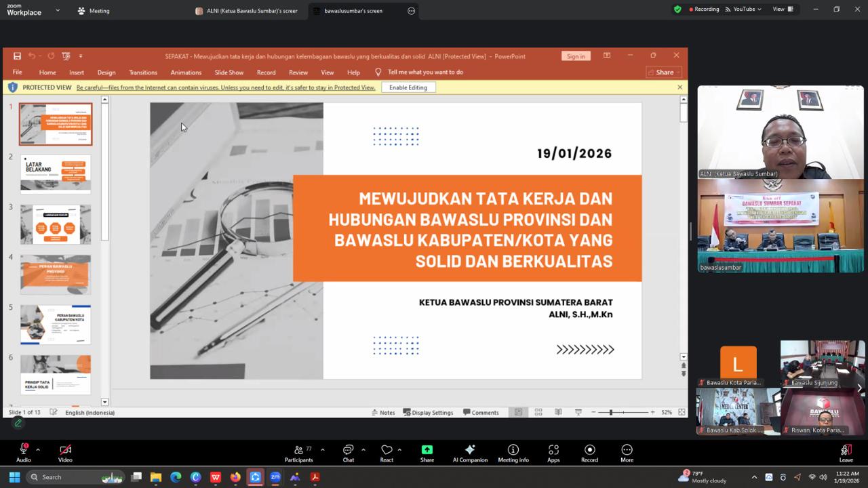Click English (Indonesia) language indicator
868x488 pixels.
[x=90, y=412]
